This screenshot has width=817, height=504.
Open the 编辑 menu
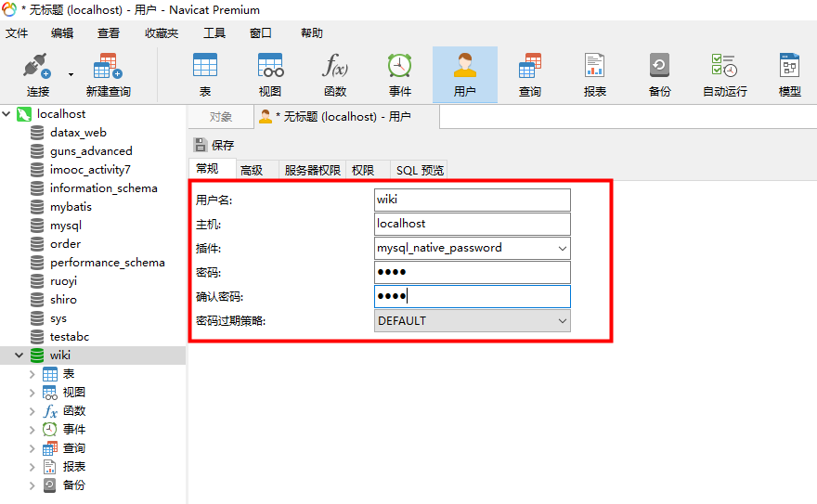[x=62, y=33]
